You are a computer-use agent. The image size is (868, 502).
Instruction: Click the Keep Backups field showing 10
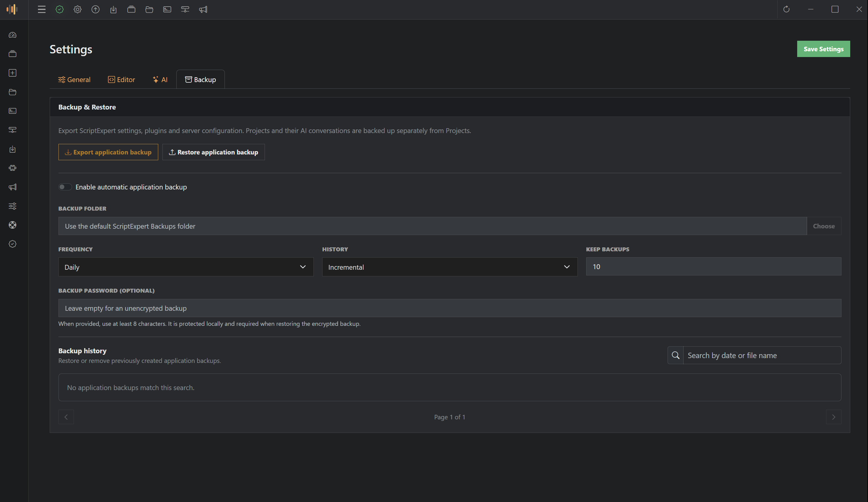coord(714,266)
